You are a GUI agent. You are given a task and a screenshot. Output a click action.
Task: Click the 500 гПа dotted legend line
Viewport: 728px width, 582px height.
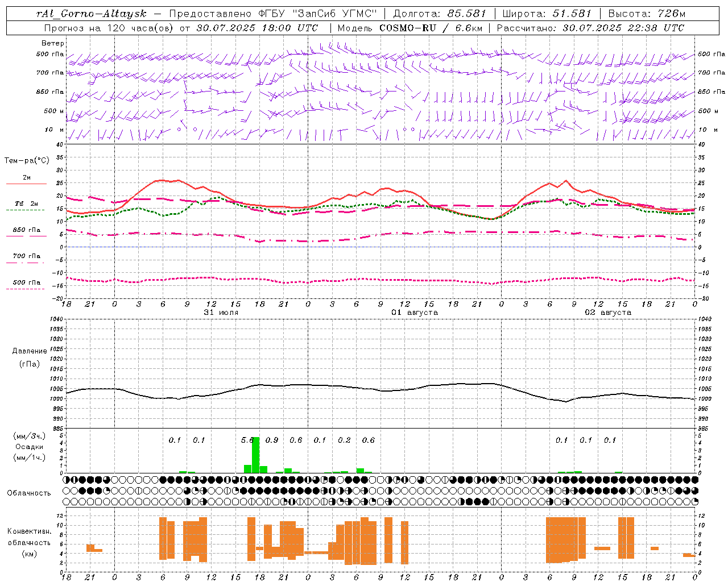[x=25, y=289]
